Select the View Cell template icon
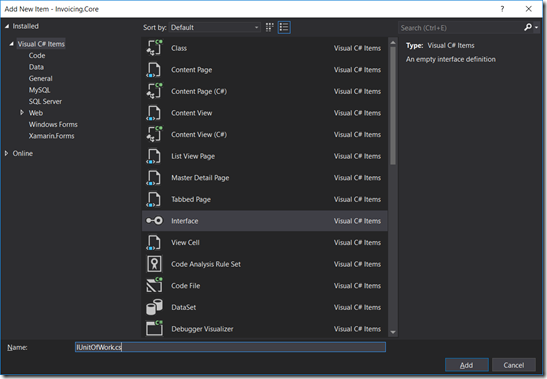 pos(154,243)
